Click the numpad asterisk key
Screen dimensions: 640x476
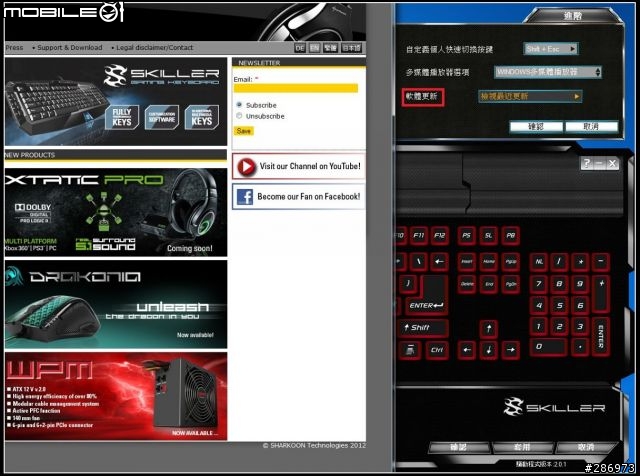580,261
